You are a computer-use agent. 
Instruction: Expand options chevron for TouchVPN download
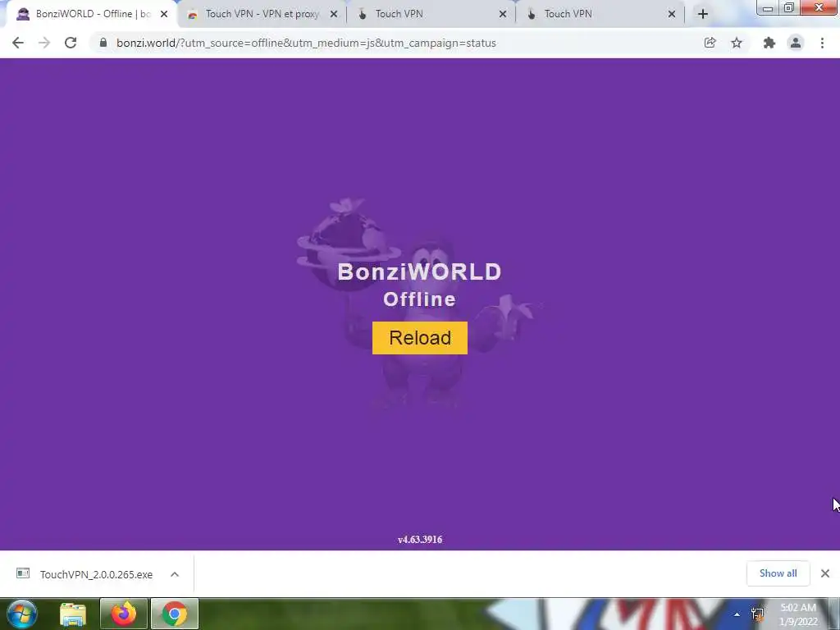175,574
